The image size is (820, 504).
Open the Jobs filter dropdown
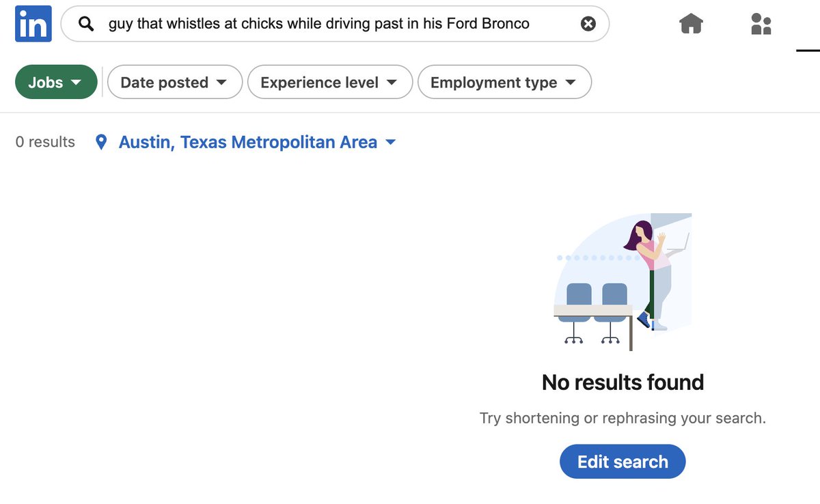(x=56, y=82)
